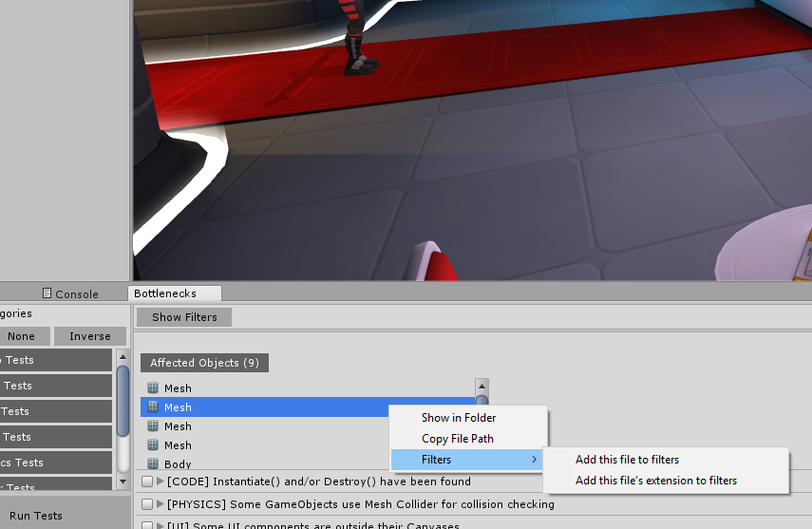Click the mesh icon of the third Mesh entry
812x529 pixels.
click(153, 425)
